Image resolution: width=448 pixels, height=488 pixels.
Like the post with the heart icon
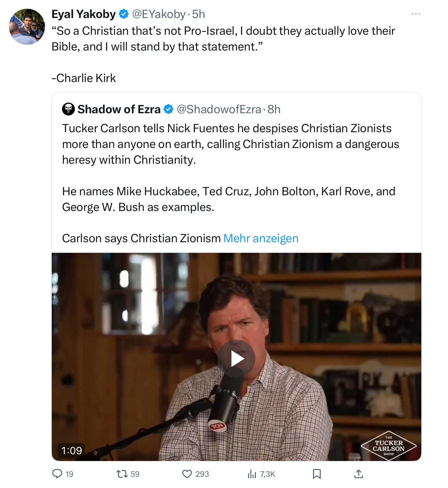187,474
